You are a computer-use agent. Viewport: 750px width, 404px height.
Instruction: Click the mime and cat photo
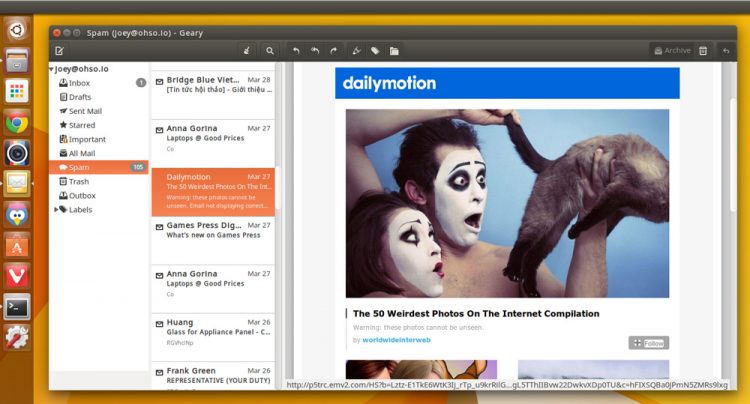(507, 203)
